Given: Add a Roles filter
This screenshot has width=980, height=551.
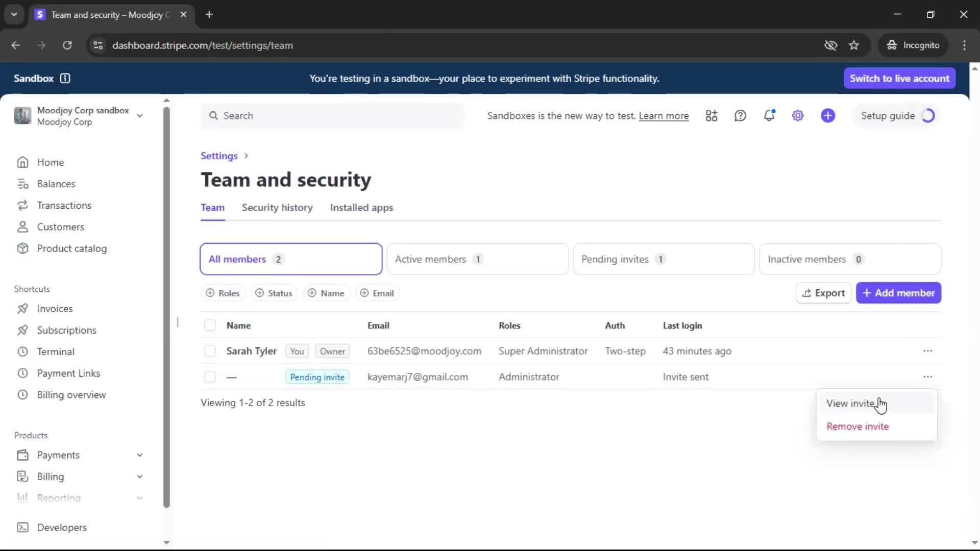Looking at the screenshot, I should tap(223, 293).
